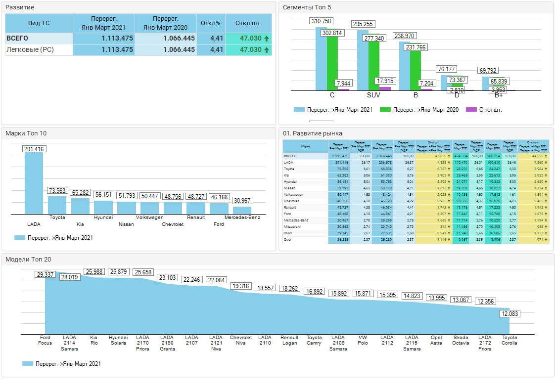Click blue legend marker in Марки Топ 10
The image size is (555, 392).
pyautogui.click(x=20, y=238)
